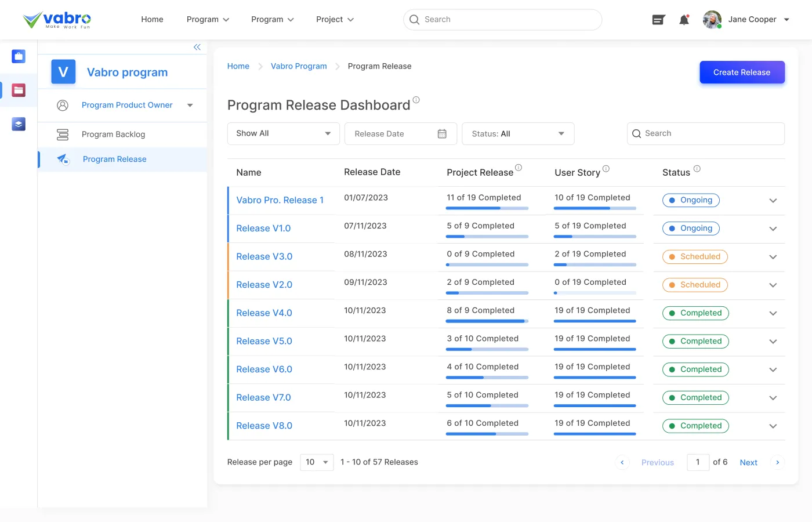Select the red projects folder icon in sidebar
812x522 pixels.
(x=18, y=90)
